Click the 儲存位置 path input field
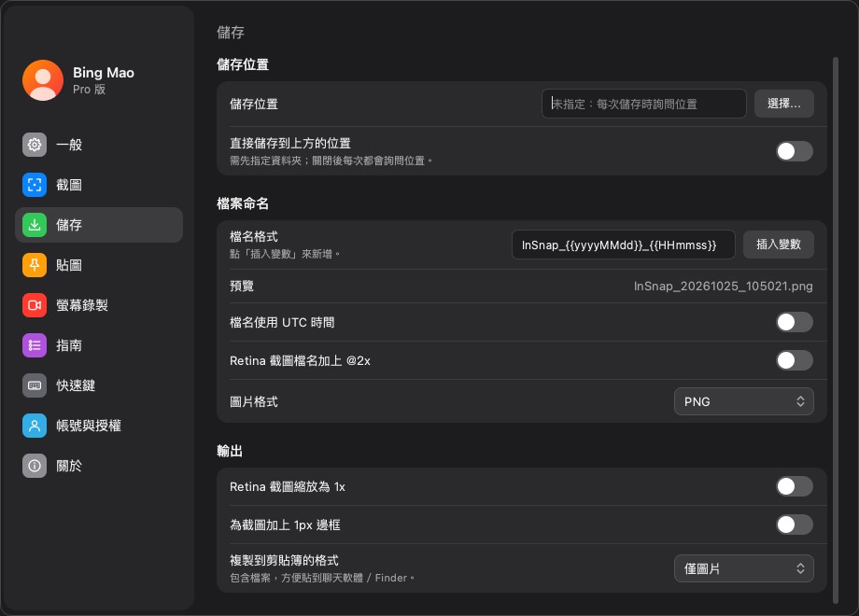Image resolution: width=859 pixels, height=616 pixels. tap(643, 104)
